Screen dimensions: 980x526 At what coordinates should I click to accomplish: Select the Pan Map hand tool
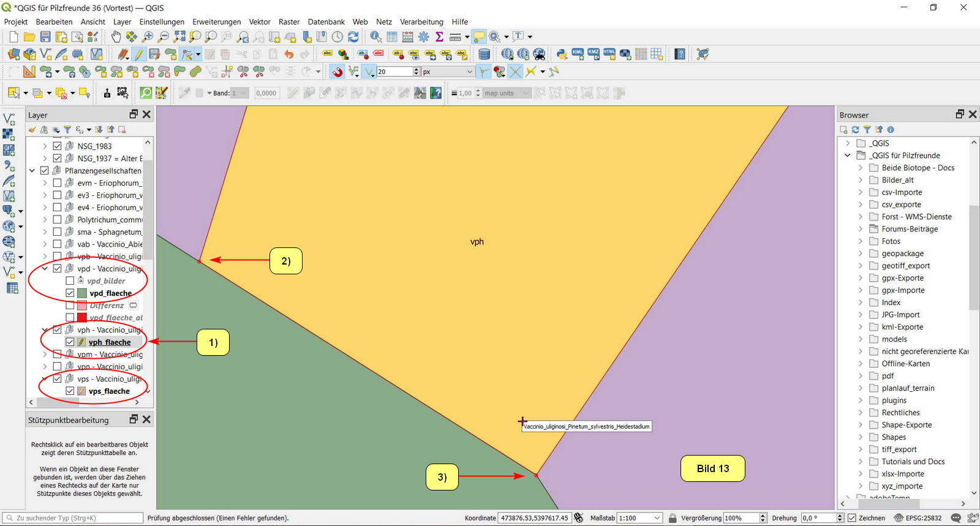(116, 37)
